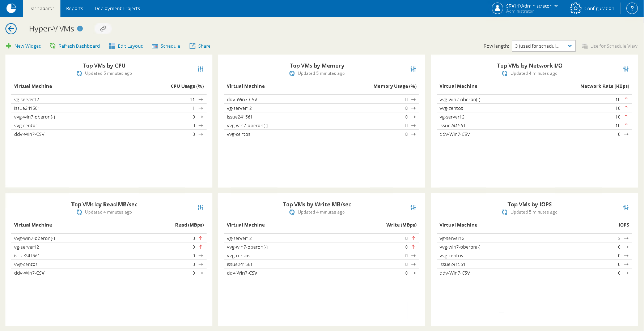Viewport: 644px width, 331px height.
Task: Sort by CPU Usage (%) column header
Action: coord(187,86)
